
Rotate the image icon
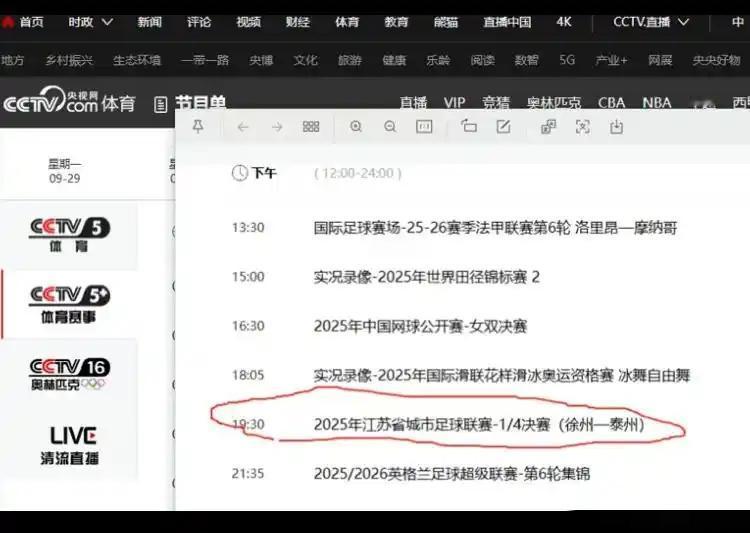(469, 126)
